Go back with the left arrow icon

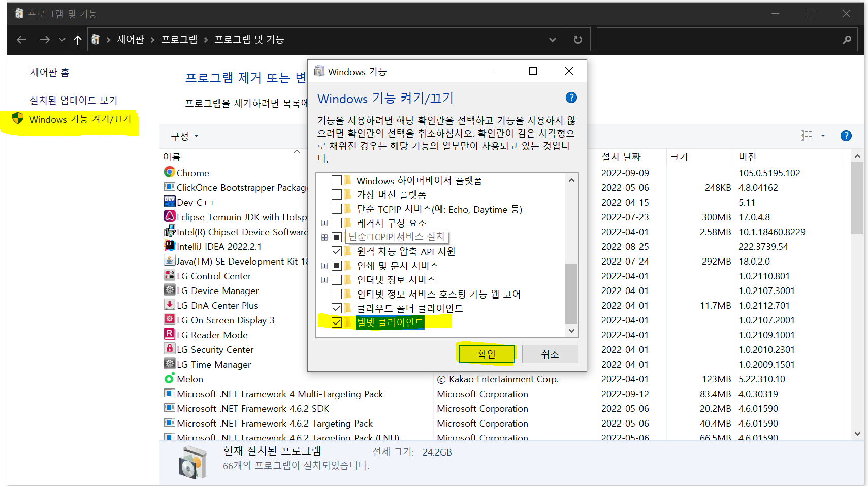pyautogui.click(x=21, y=40)
